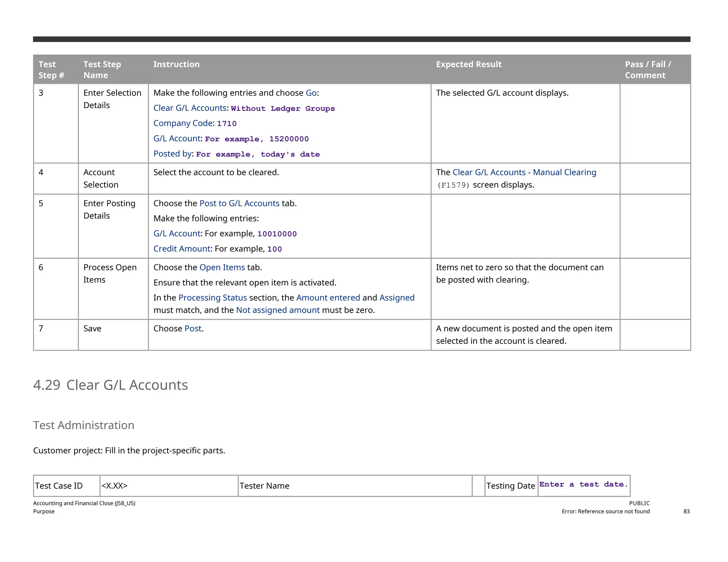This screenshot has width=728, height=562.
Task: Click Pass/Fail comment cell for step 7
Action: pyautogui.click(x=655, y=335)
